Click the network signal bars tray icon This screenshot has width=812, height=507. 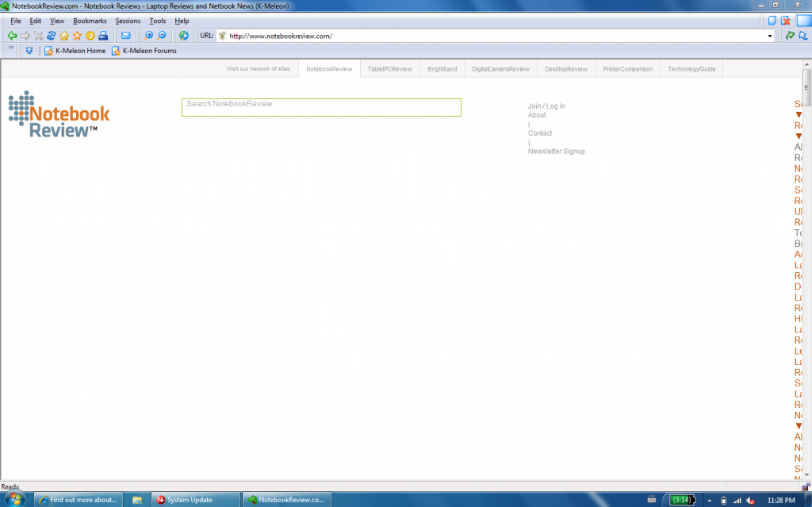(x=737, y=501)
